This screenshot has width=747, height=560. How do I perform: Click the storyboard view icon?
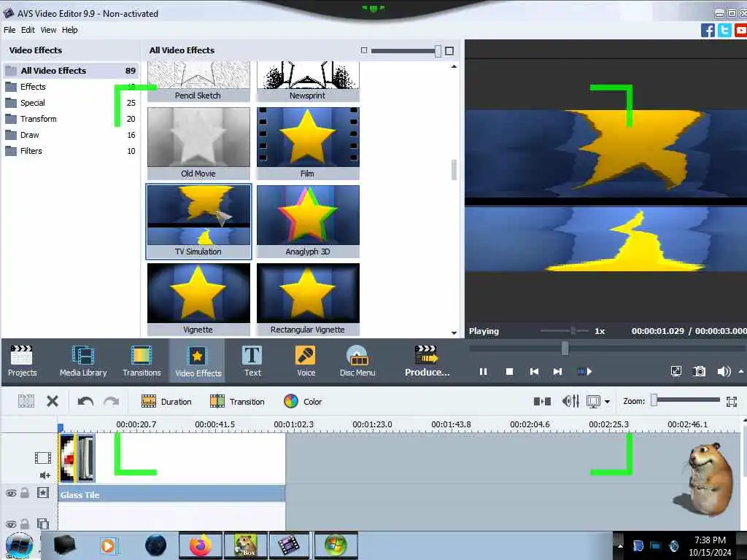click(542, 402)
